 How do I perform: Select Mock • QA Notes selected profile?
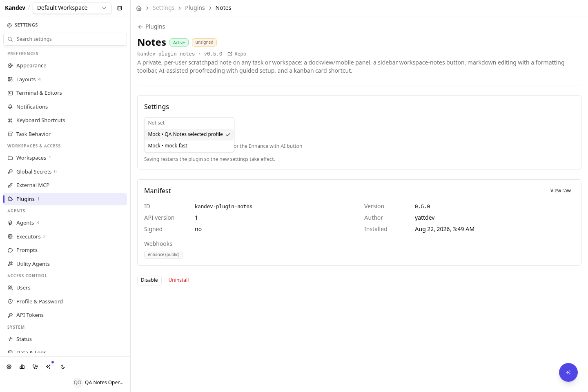(189, 134)
